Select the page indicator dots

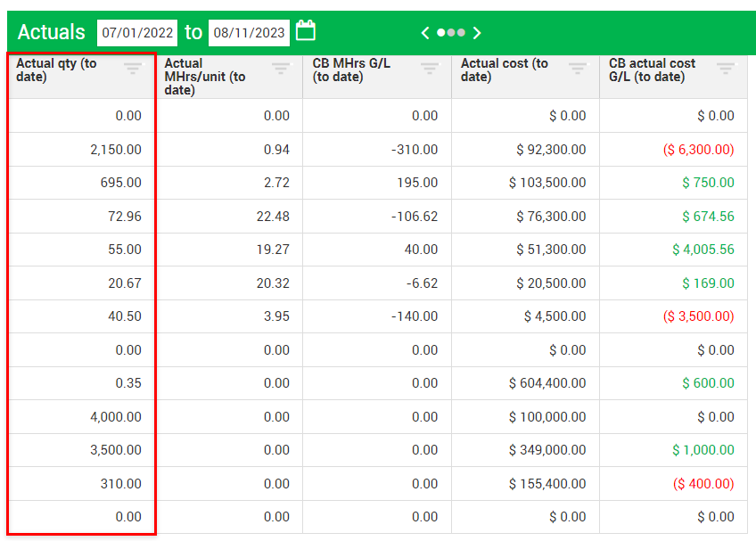451,33
